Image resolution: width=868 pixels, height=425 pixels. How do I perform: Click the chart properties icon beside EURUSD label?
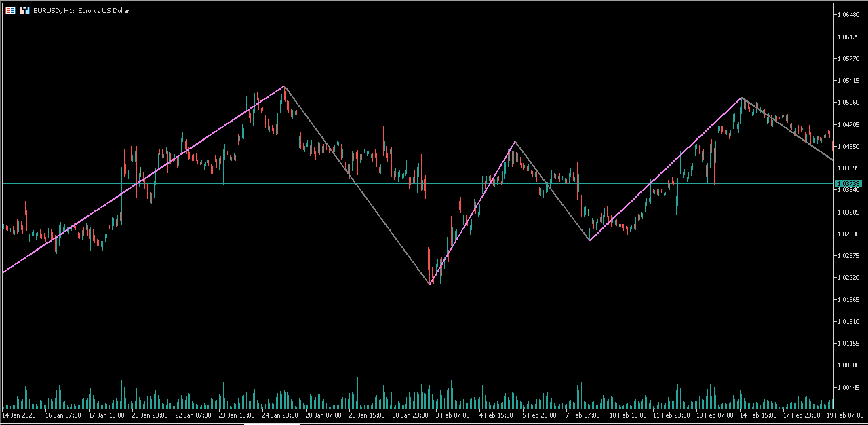pos(9,10)
